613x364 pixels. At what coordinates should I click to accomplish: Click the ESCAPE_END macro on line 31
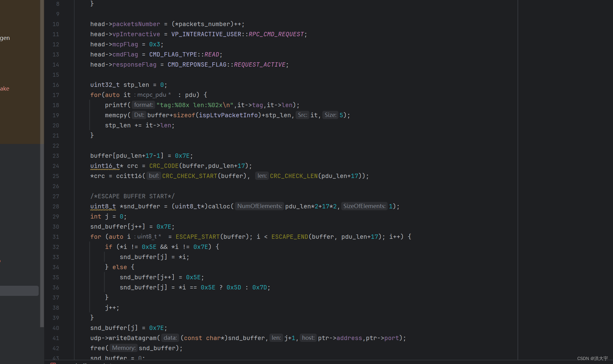tap(290, 237)
